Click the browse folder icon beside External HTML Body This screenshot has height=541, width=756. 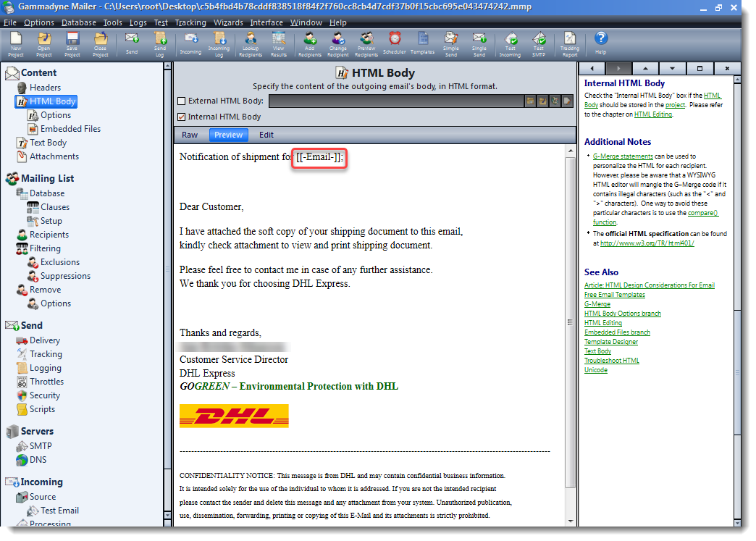530,101
